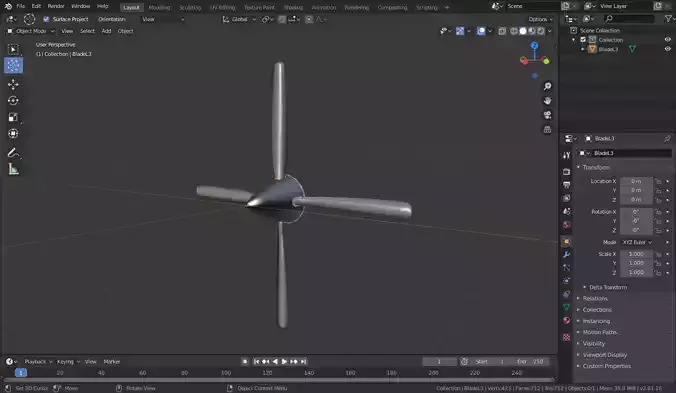Select the Rotate tool
Viewport: 676px width, 393px height.
tap(13, 101)
